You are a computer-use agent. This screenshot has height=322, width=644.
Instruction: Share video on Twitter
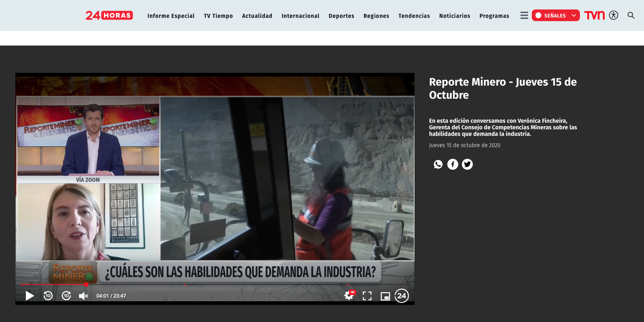coord(467,164)
